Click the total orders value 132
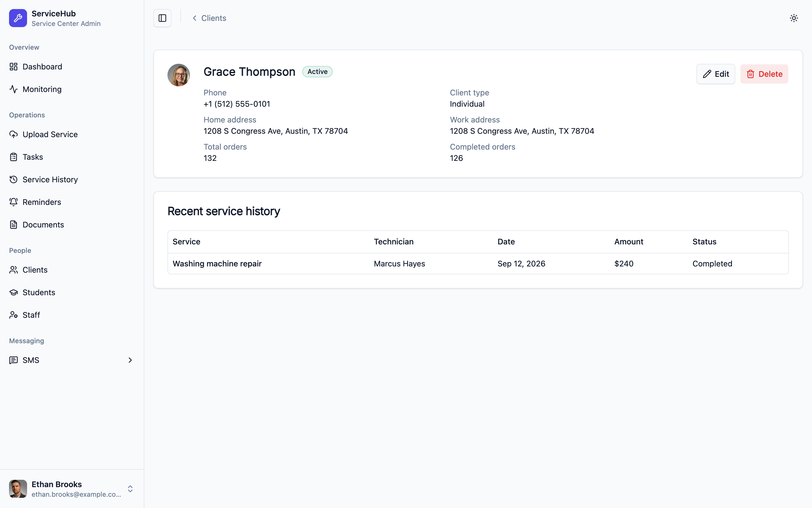812x508 pixels. click(210, 158)
